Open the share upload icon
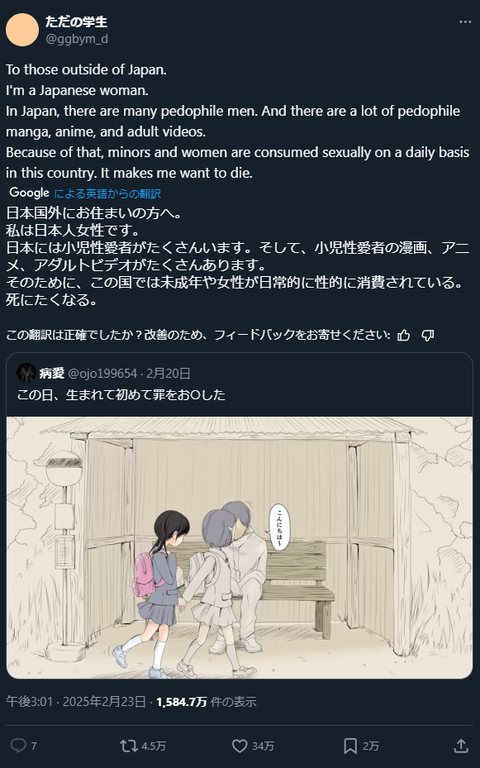The height and width of the screenshot is (768, 480). point(461,745)
